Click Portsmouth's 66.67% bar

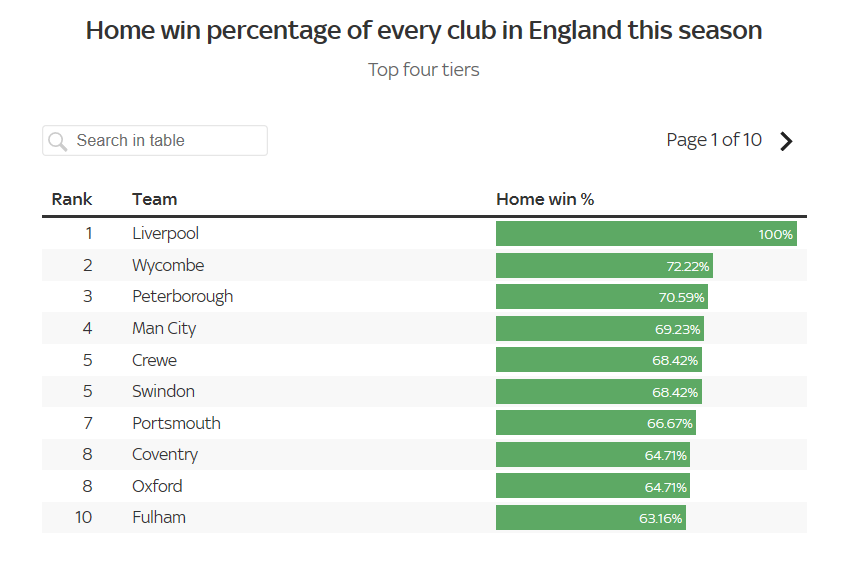(x=595, y=423)
